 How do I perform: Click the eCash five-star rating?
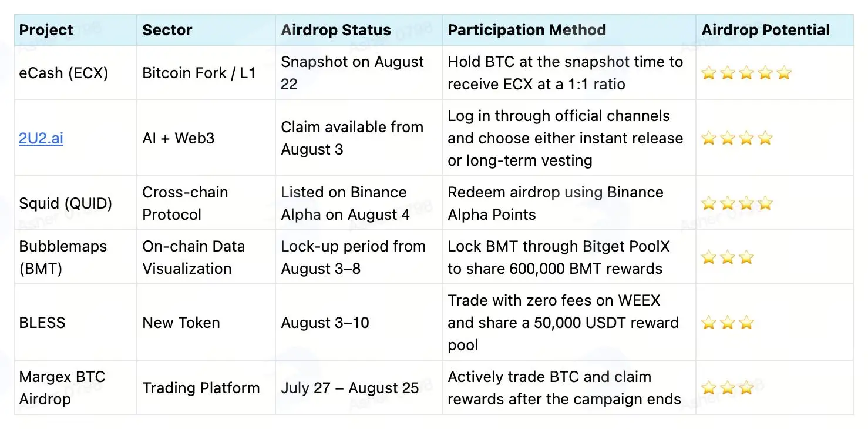(746, 73)
